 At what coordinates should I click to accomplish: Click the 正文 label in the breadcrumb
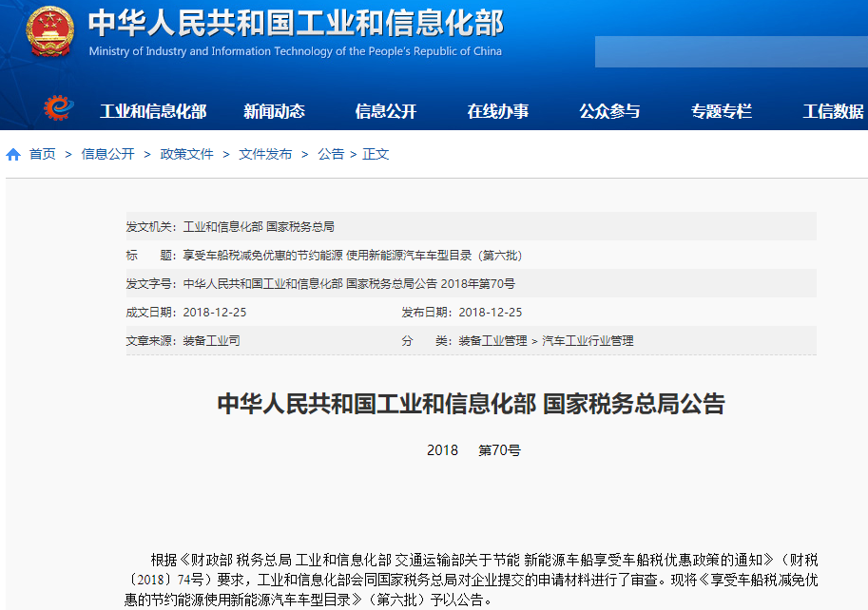coord(373,153)
